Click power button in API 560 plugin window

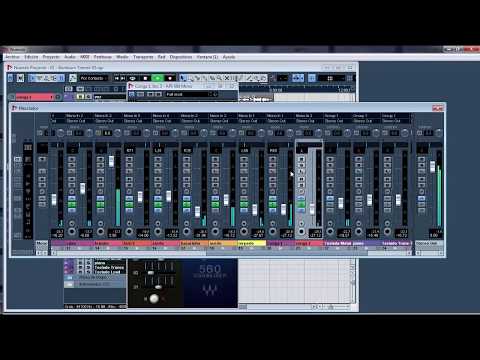pos(131,94)
